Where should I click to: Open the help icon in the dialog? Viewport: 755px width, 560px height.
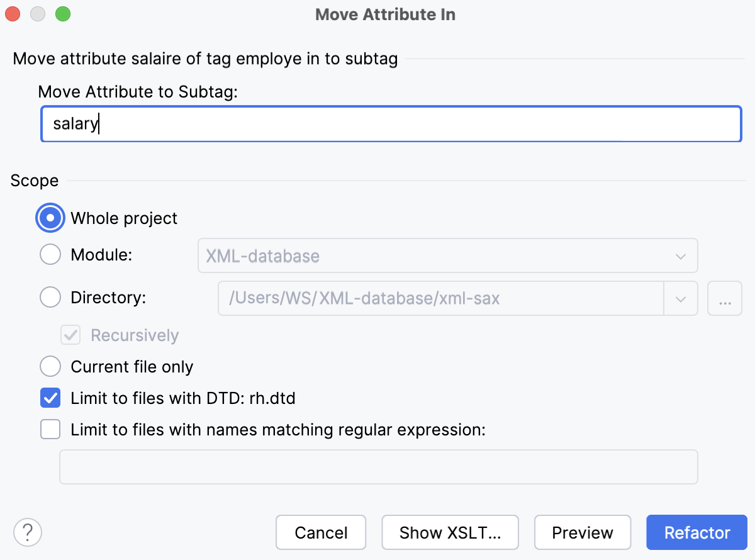pyautogui.click(x=27, y=532)
